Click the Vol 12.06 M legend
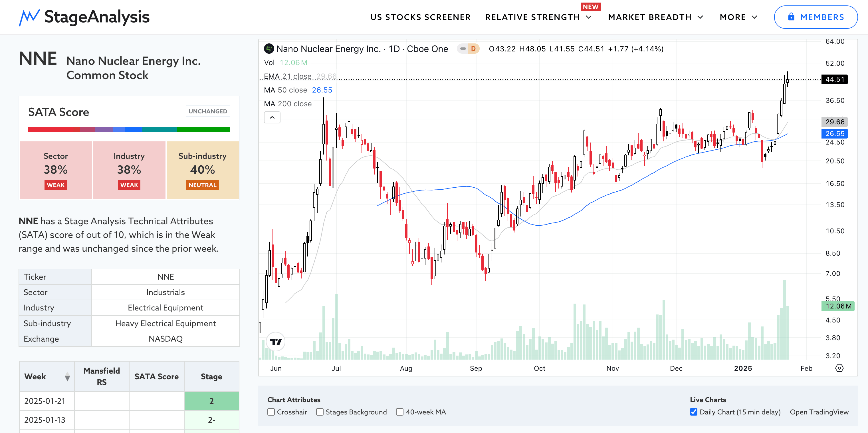The width and height of the screenshot is (868, 433). (286, 63)
